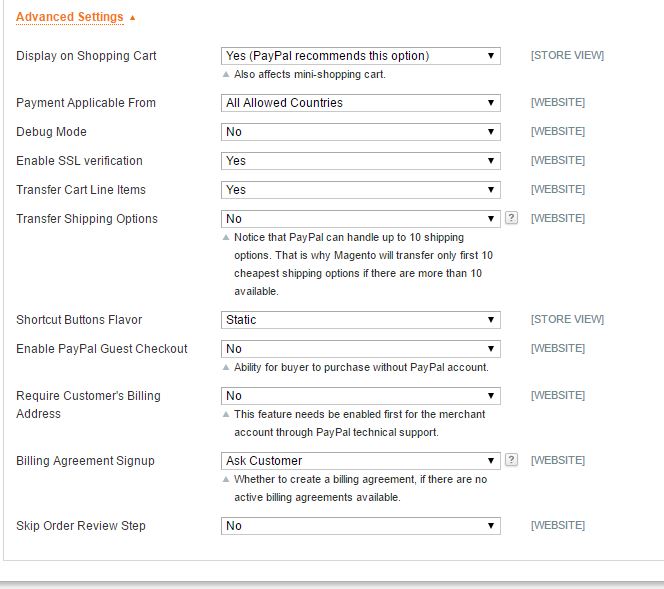Click note triangle beside PayPal shipping notice
The height and width of the screenshot is (589, 664).
pyautogui.click(x=226, y=238)
